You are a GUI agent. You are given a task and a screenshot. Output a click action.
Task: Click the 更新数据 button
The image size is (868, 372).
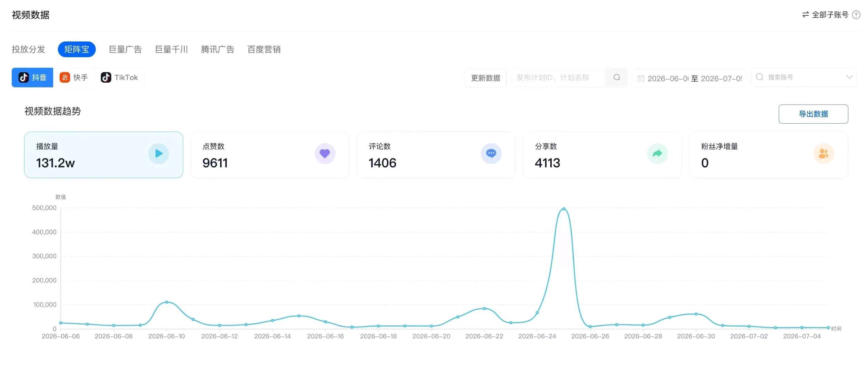[x=486, y=78]
